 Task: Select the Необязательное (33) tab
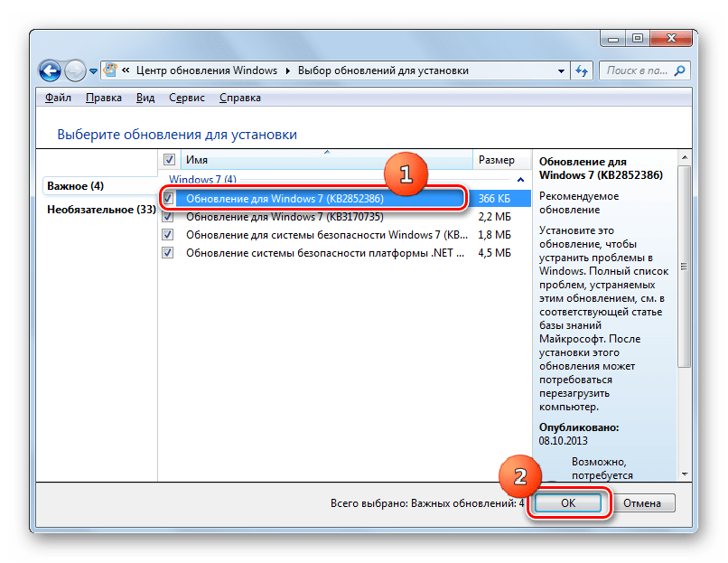pyautogui.click(x=101, y=210)
